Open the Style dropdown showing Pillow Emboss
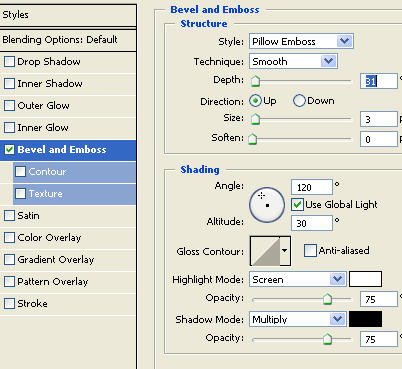 (x=301, y=41)
